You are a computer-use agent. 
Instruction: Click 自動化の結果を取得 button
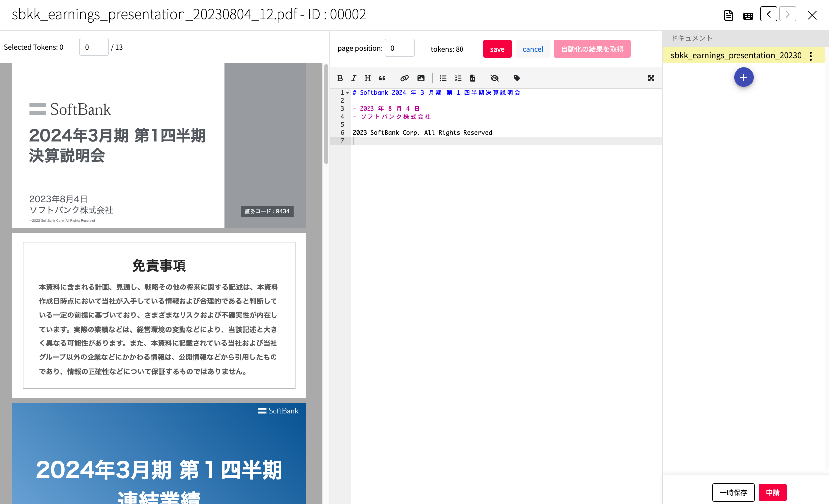(x=592, y=49)
